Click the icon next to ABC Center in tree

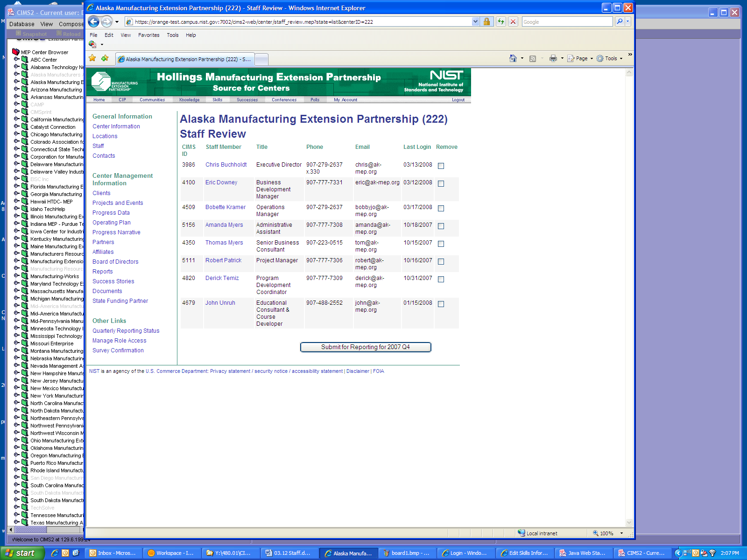(25, 59)
